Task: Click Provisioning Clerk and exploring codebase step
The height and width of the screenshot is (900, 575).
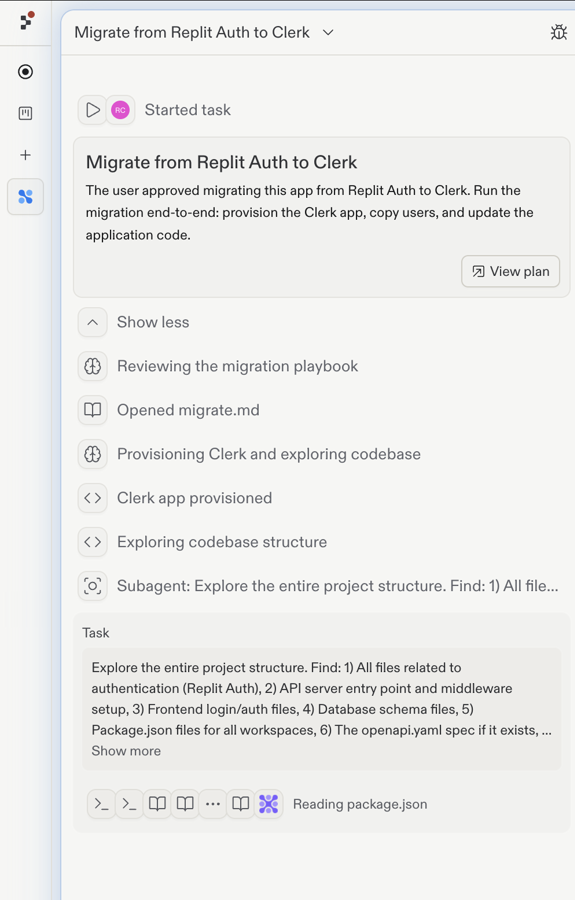Action: pos(269,454)
